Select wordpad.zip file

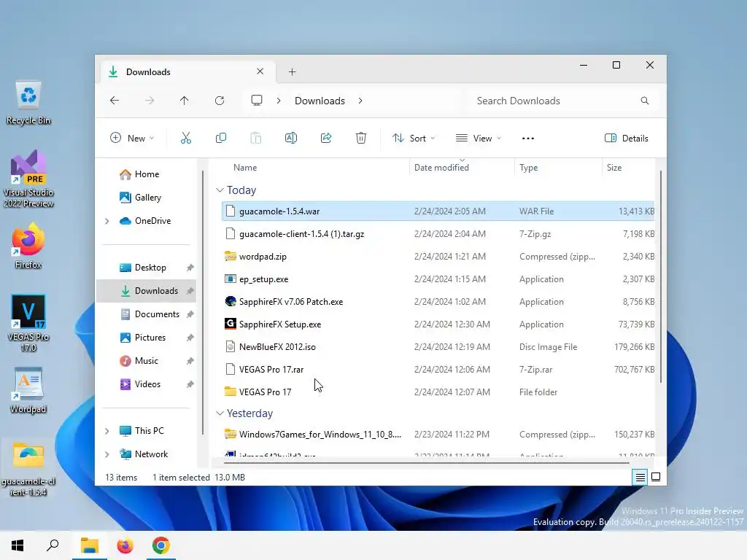click(438, 257)
